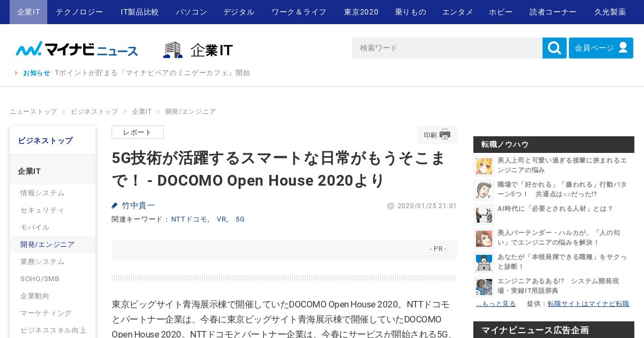Open SOHO/SMB in the sidebar
The width and height of the screenshot is (644, 338).
(x=53, y=279)
